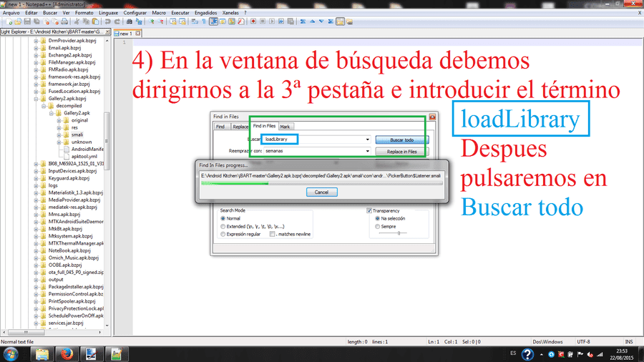Image resolution: width=644 pixels, height=362 pixels.
Task: Open the Buscar menu in menu bar
Action: coord(50,13)
